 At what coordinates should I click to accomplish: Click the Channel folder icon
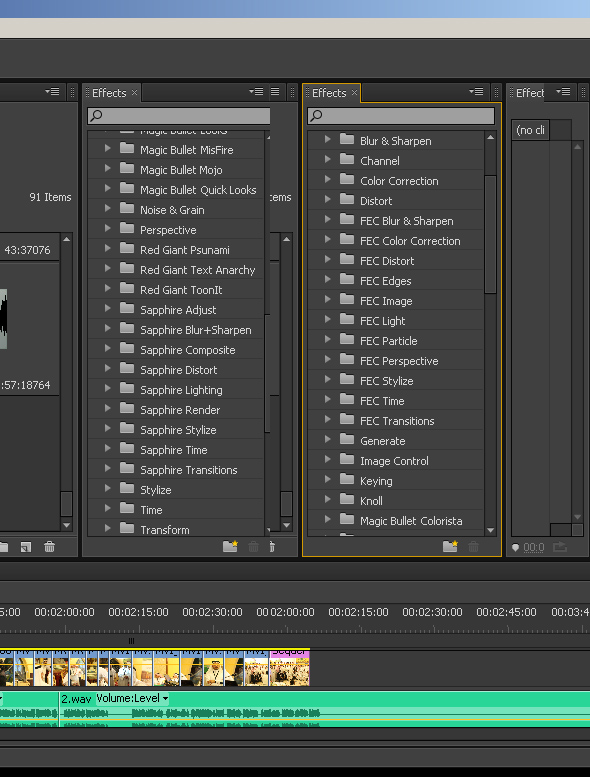[x=347, y=159]
